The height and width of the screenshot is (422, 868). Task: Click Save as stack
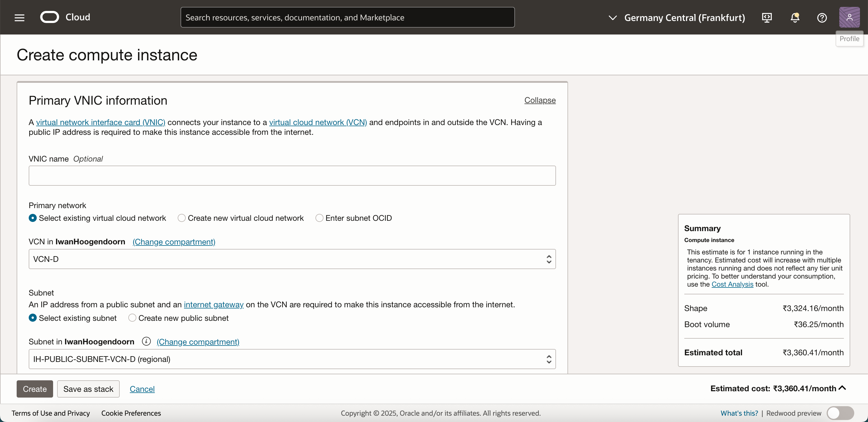tap(88, 389)
